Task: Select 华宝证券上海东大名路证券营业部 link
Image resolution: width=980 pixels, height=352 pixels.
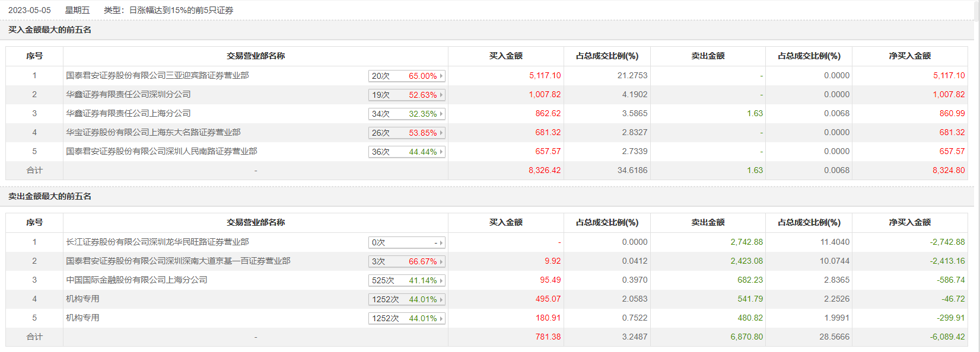Action: click(x=153, y=132)
